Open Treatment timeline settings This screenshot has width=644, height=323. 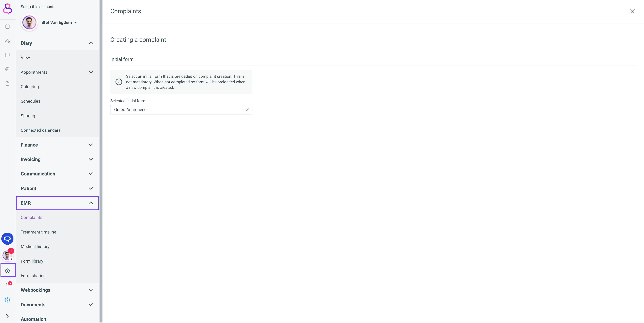point(58,232)
